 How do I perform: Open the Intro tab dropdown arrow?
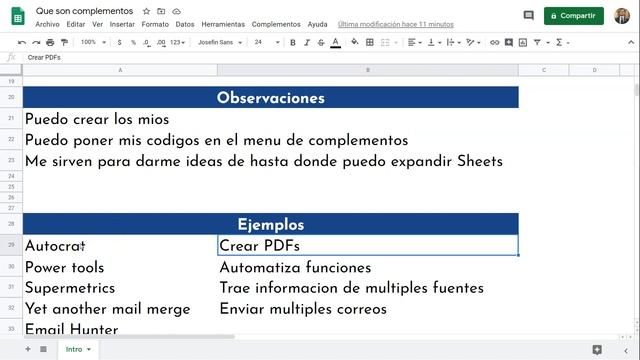[x=89, y=349]
